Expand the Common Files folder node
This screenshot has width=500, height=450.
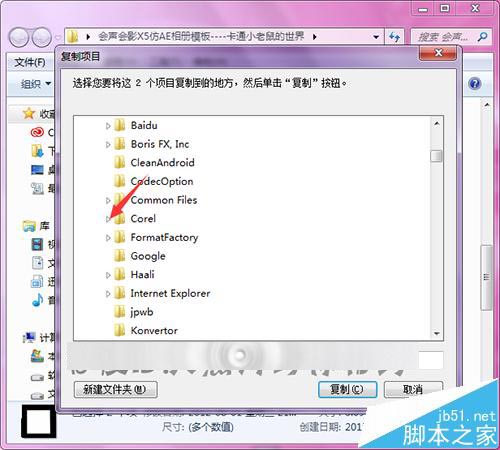point(108,200)
